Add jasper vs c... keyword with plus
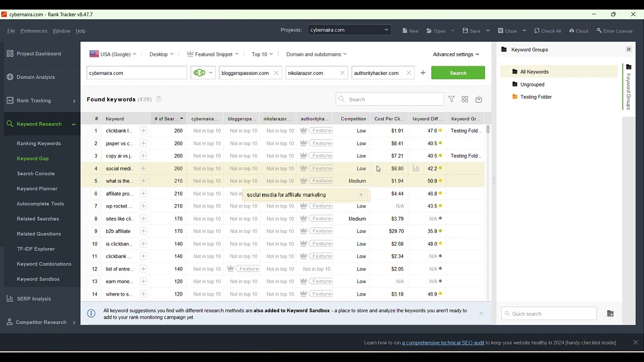 coord(143,143)
